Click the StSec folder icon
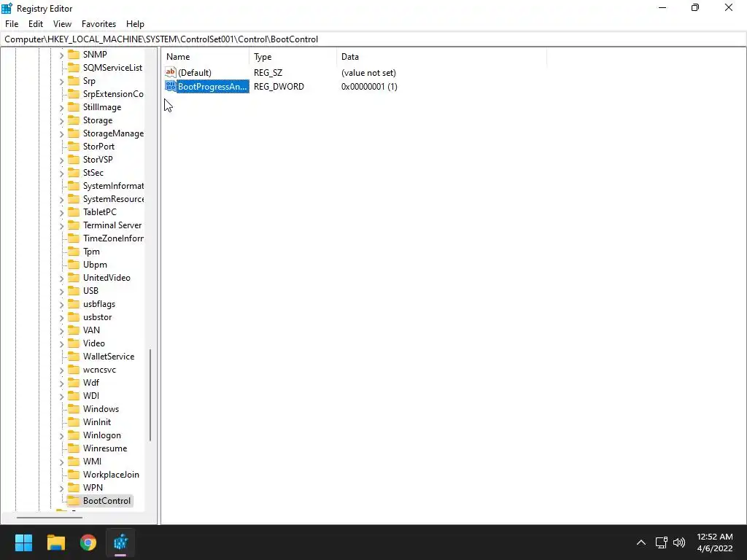 (x=74, y=172)
